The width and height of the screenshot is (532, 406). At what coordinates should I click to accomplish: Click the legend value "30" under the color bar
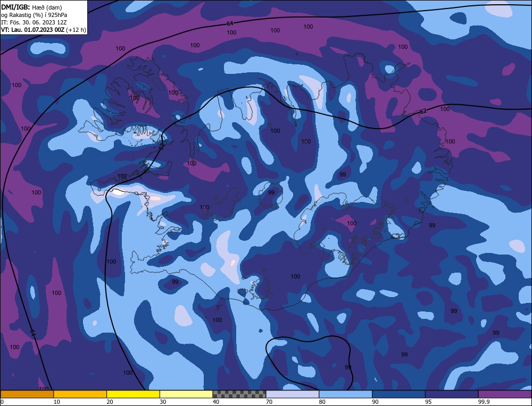pos(163,402)
